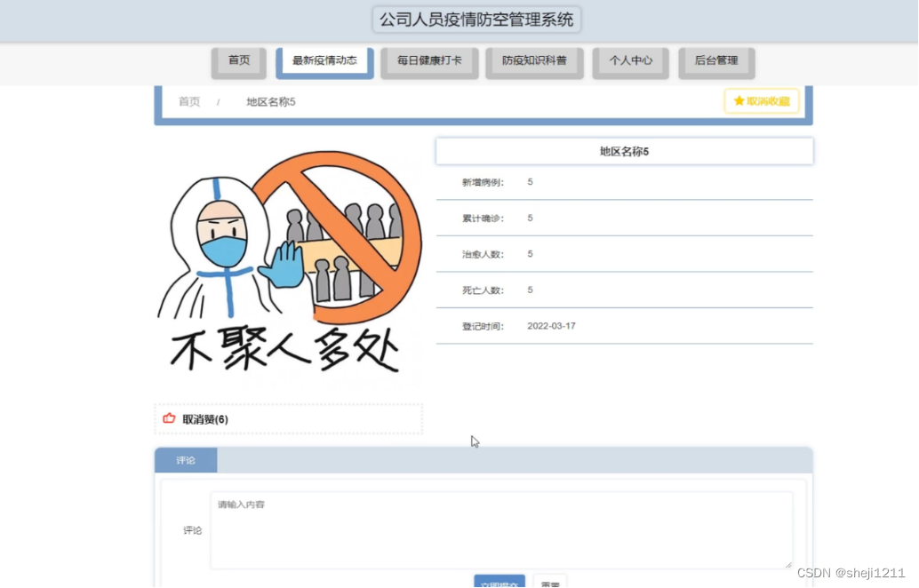Go to 每日健康打卡 tab
Image resolution: width=919 pixels, height=588 pixels.
click(x=429, y=61)
